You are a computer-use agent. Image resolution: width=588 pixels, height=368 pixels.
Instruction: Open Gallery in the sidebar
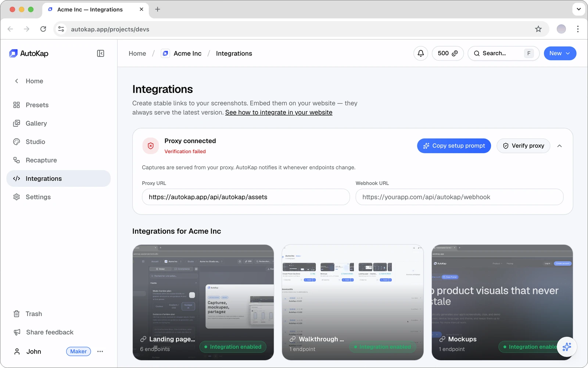pos(58,123)
